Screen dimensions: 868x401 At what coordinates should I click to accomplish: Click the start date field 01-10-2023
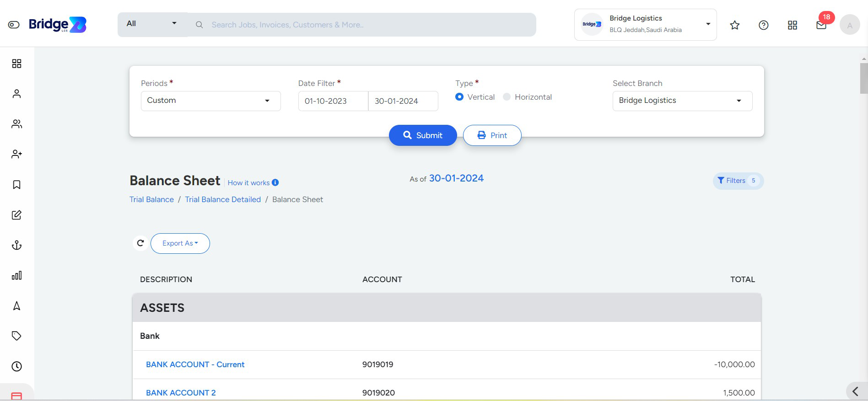coord(333,101)
